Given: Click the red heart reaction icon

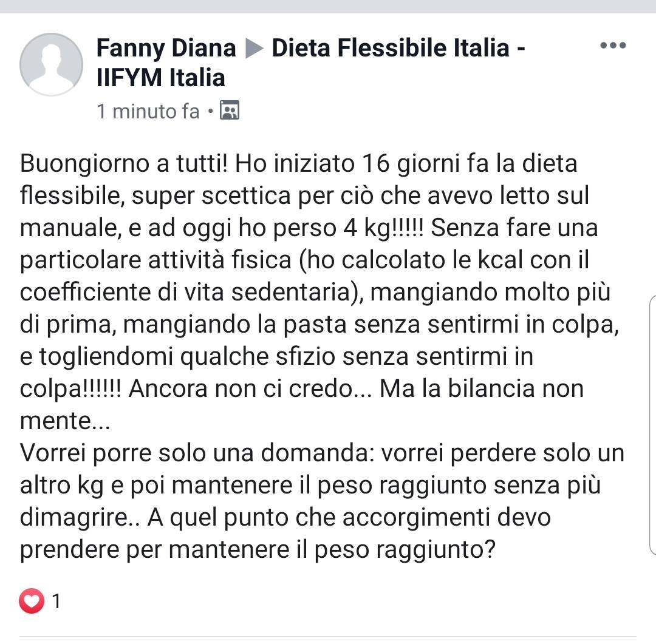Looking at the screenshot, I should click(32, 602).
